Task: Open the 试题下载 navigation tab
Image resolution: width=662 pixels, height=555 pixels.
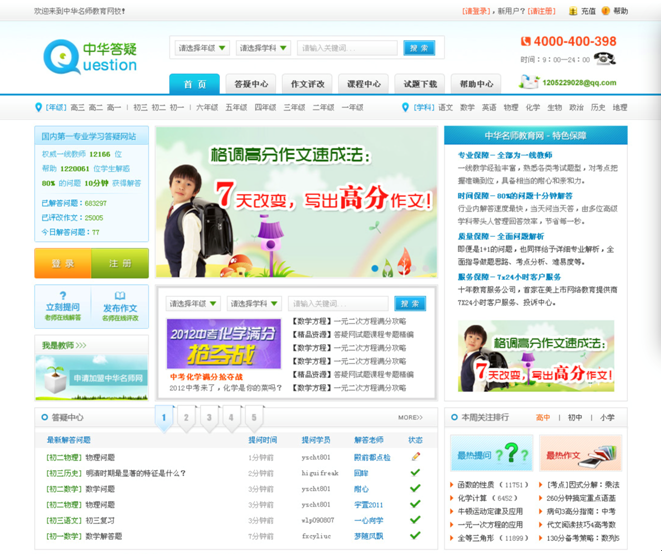Action: [420, 84]
